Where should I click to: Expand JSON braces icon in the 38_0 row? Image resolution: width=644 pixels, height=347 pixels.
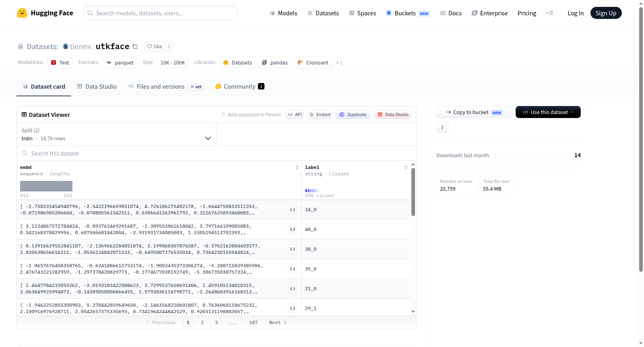pyautogui.click(x=293, y=249)
